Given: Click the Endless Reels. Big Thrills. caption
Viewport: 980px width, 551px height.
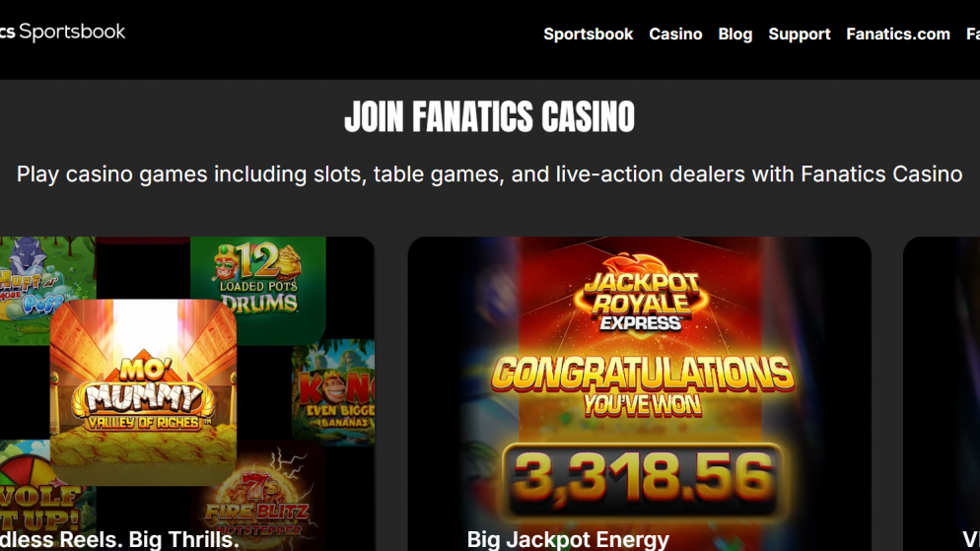Looking at the screenshot, I should pos(119,539).
